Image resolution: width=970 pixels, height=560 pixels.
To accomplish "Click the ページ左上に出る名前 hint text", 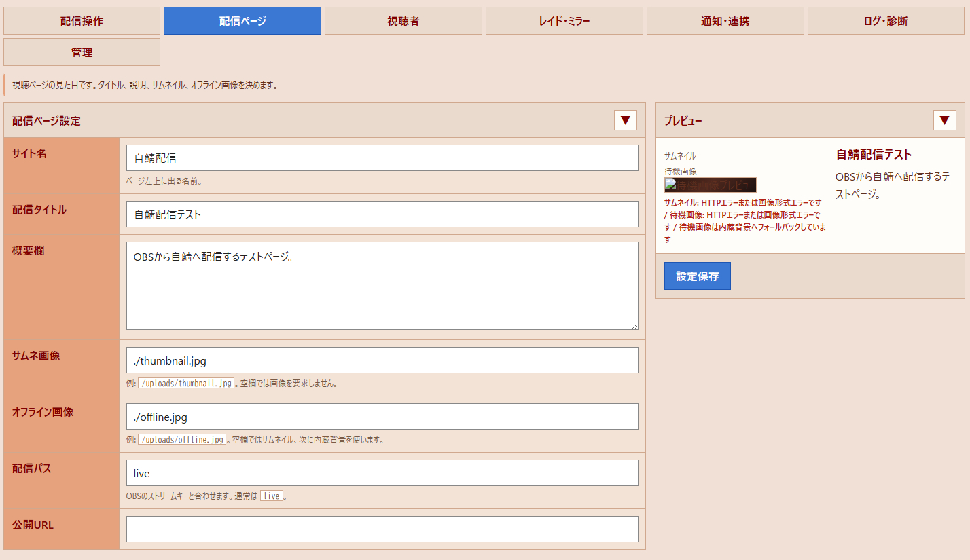I will pos(164,181).
